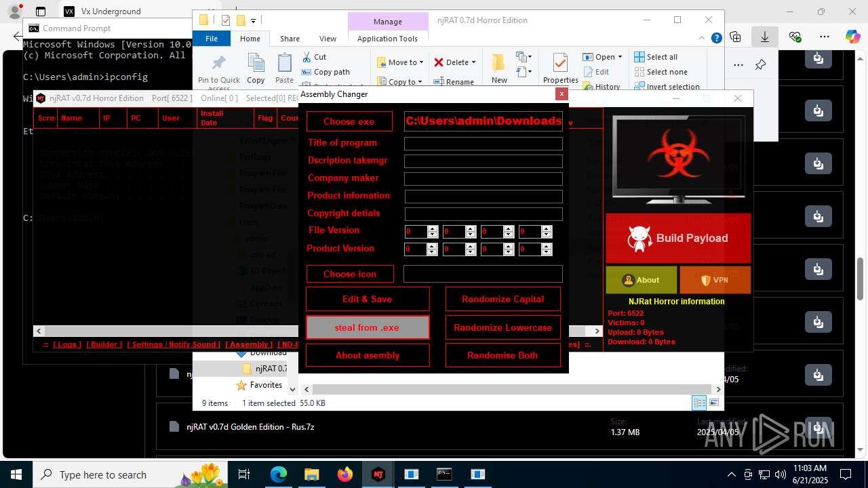Close the Assembly Changer dialog
The width and height of the screenshot is (868, 488).
[x=561, y=94]
